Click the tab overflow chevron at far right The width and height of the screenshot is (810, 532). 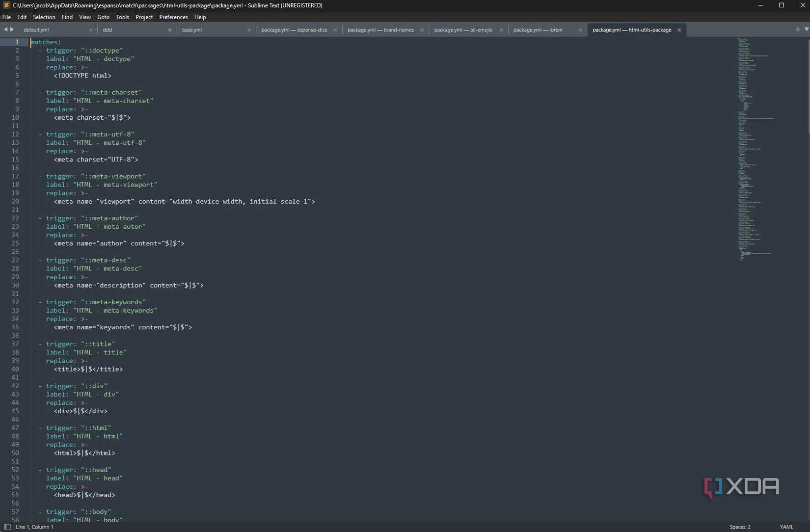806,29
